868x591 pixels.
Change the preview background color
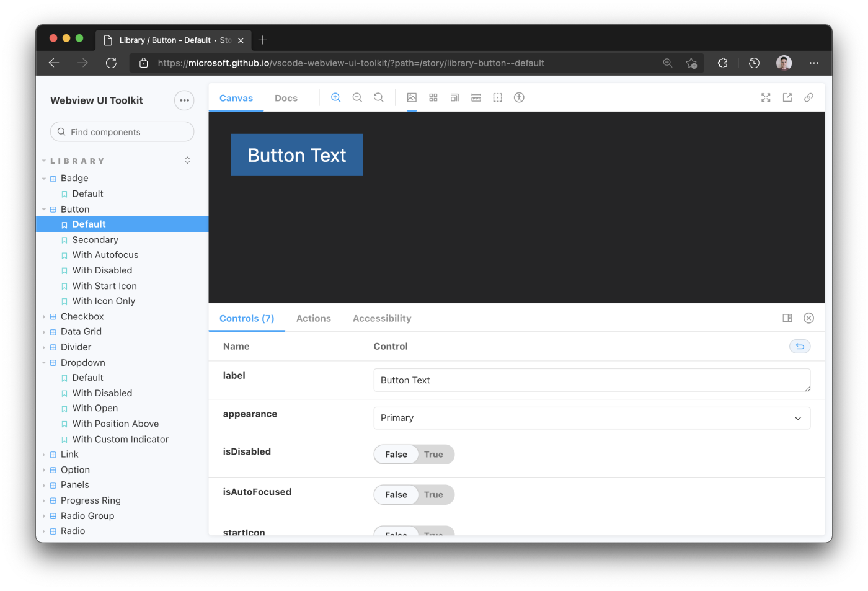point(412,97)
